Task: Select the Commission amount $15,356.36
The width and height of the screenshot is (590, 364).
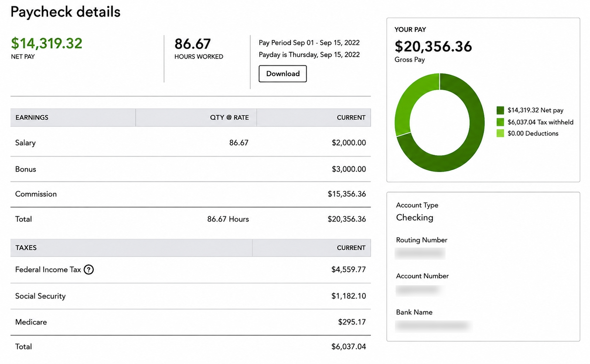Action: coord(347,194)
